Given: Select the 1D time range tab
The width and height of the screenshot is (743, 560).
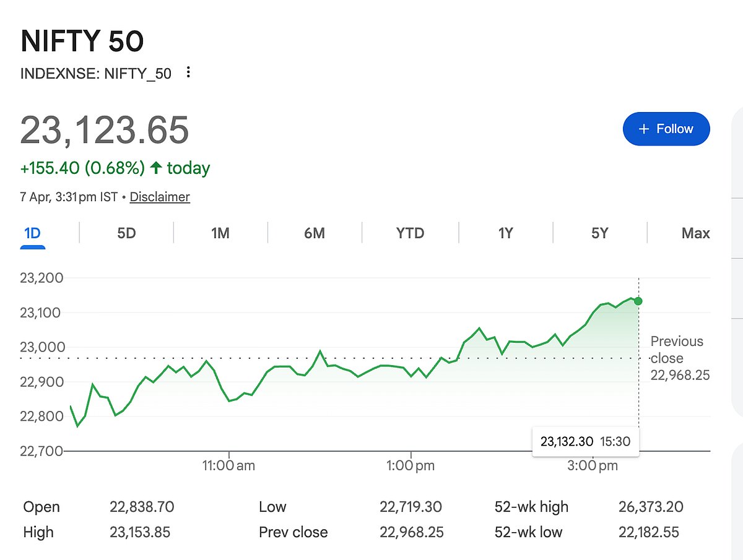Looking at the screenshot, I should point(32,233).
